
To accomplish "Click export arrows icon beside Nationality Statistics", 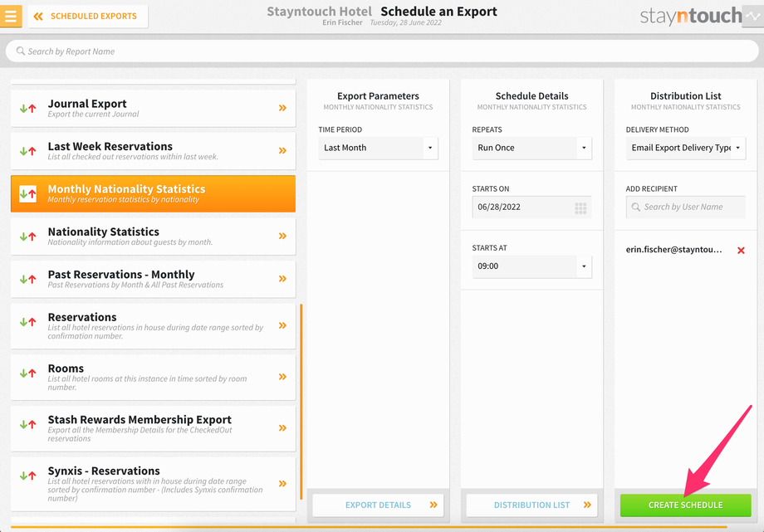I will pos(27,237).
